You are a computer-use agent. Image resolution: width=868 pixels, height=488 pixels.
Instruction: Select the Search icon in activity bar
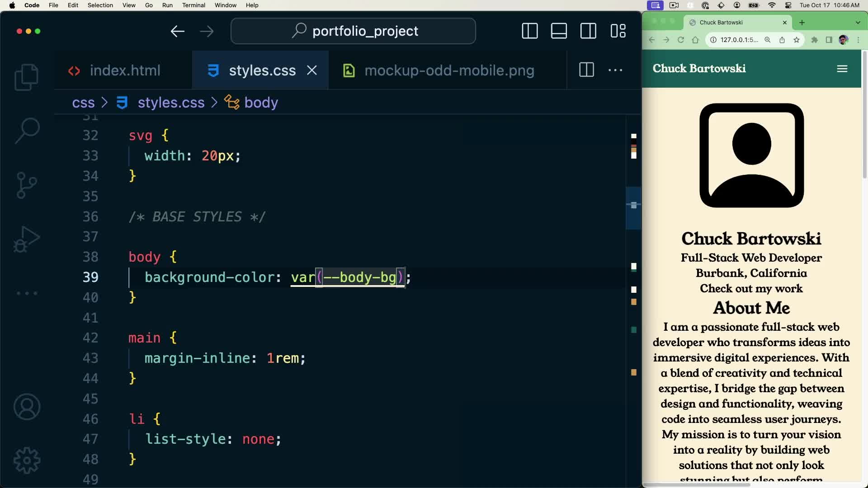26,131
